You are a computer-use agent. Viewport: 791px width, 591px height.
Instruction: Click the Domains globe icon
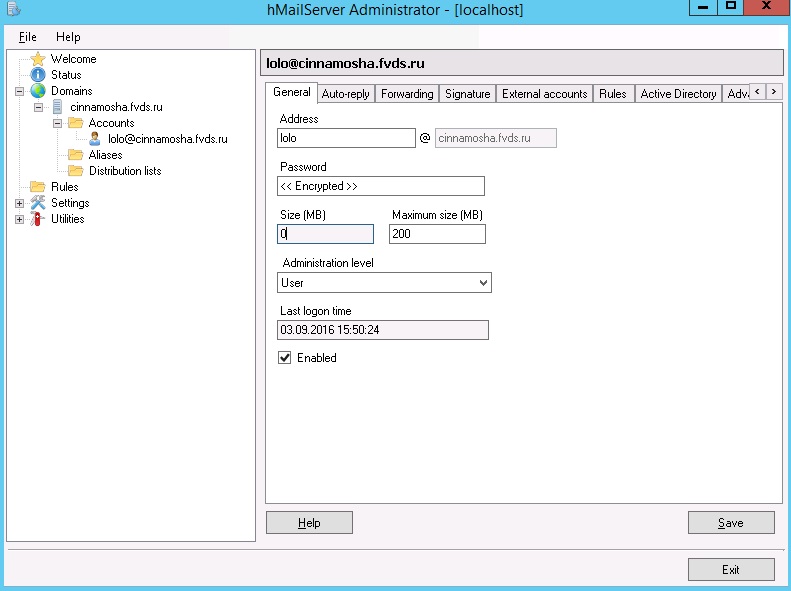point(38,91)
